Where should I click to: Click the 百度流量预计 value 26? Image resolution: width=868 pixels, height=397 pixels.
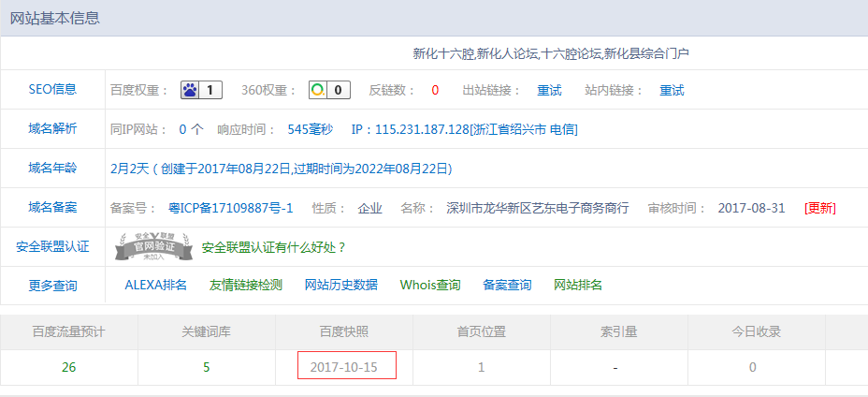(68, 367)
